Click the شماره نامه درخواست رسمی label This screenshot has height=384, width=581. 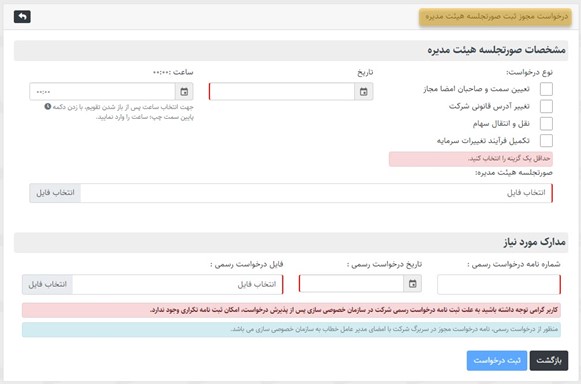pyautogui.click(x=514, y=264)
